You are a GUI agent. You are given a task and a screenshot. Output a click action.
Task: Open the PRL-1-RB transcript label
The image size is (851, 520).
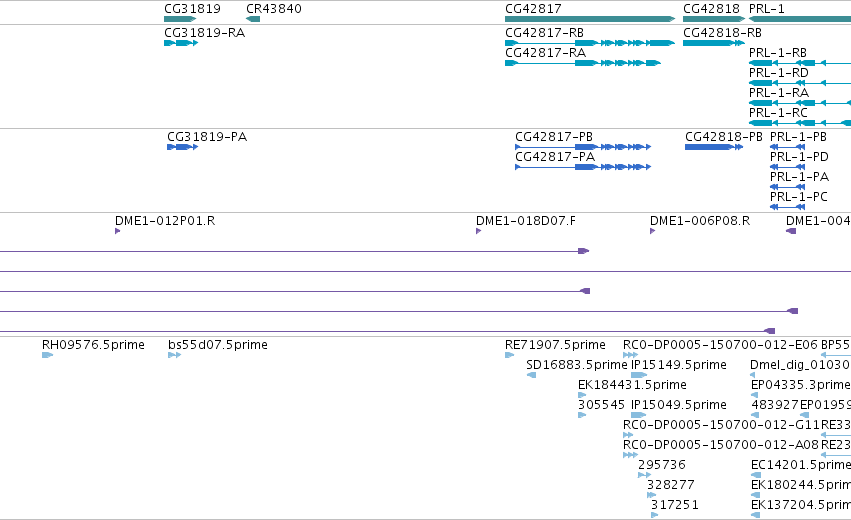click(778, 53)
